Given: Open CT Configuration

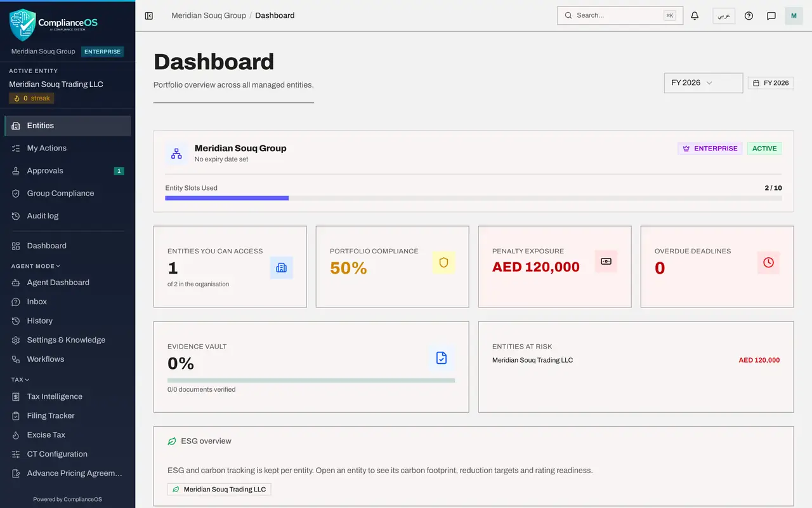Looking at the screenshot, I should click(68, 454).
